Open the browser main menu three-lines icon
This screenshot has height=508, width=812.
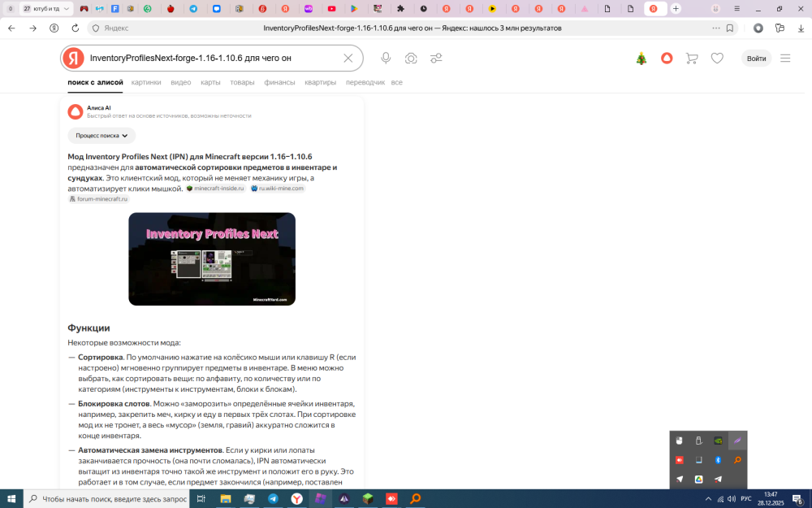[x=737, y=9]
